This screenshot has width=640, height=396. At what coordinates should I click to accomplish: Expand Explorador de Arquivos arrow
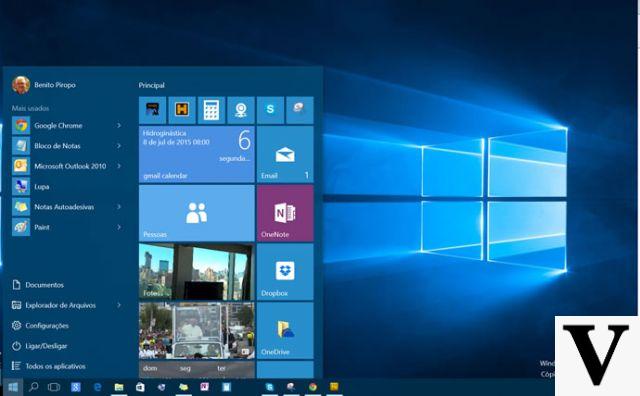pyautogui.click(x=119, y=305)
